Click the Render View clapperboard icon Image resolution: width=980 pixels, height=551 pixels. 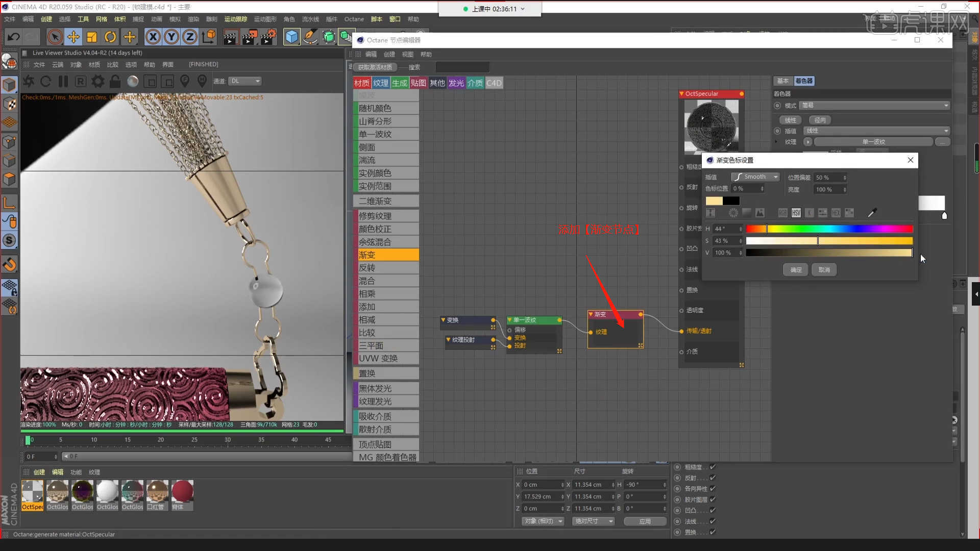[x=230, y=37]
